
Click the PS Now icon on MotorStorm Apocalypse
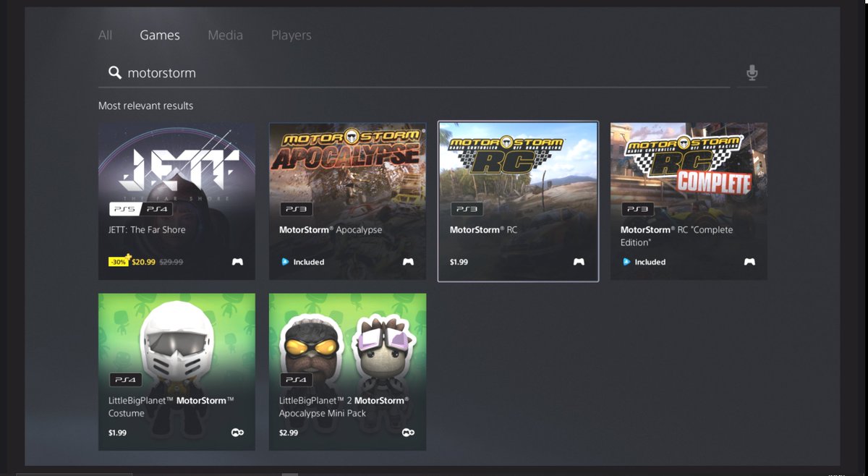pyautogui.click(x=284, y=262)
